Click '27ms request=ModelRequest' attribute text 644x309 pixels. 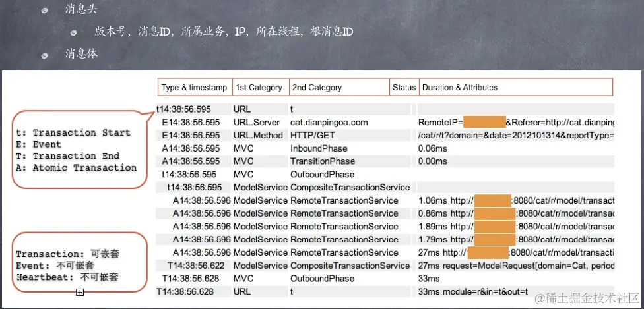point(516,266)
